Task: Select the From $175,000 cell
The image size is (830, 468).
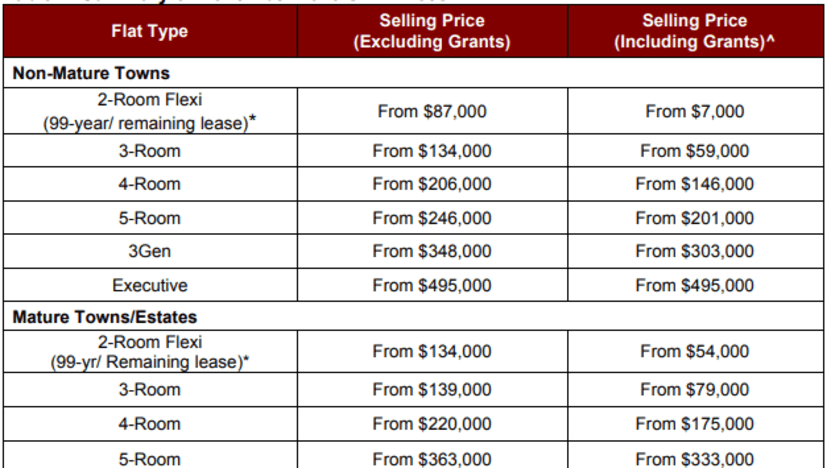Action: point(695,424)
